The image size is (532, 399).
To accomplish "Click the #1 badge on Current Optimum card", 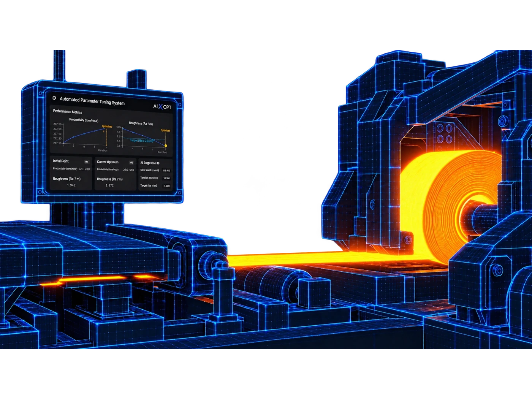I will click(131, 163).
